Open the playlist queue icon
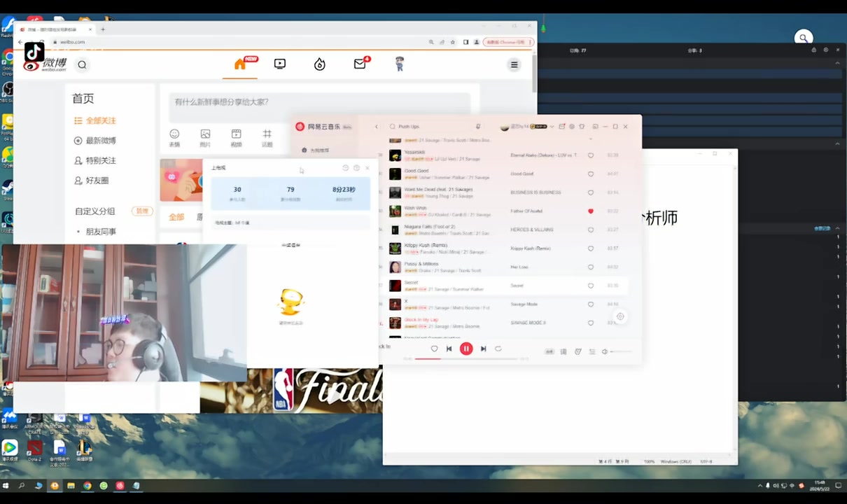This screenshot has height=504, width=847. (x=592, y=351)
